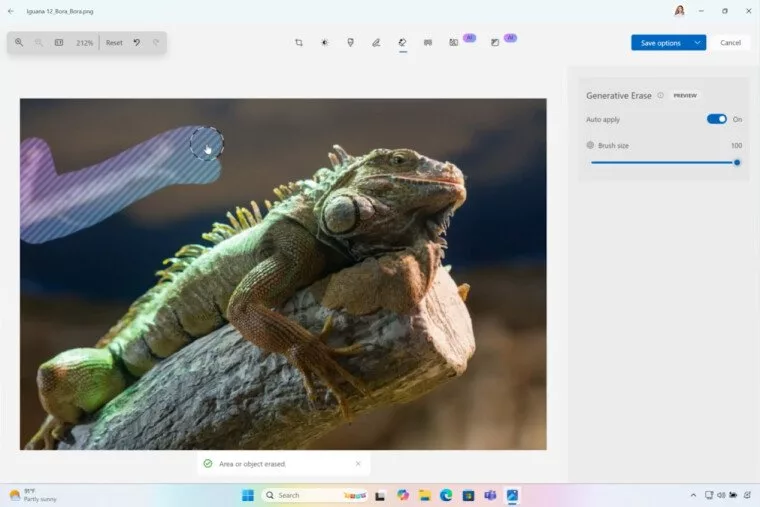This screenshot has height=507, width=760.
Task: Open the Windows Start menu
Action: (x=248, y=495)
